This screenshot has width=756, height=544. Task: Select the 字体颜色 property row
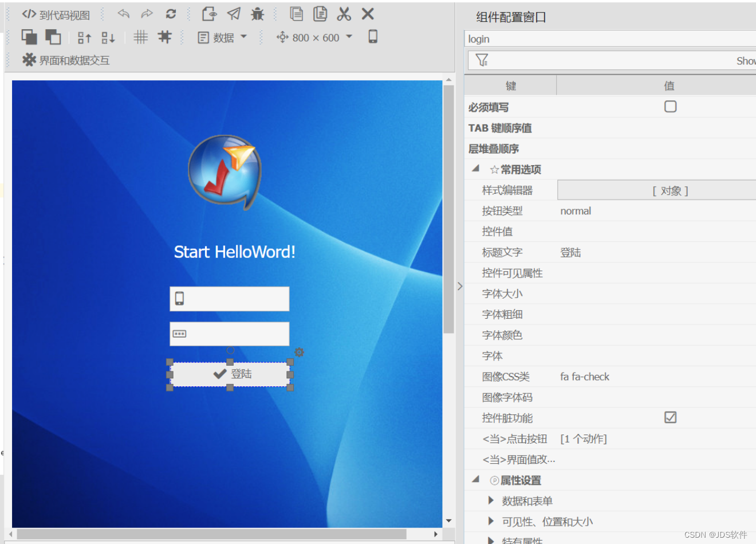click(610, 335)
